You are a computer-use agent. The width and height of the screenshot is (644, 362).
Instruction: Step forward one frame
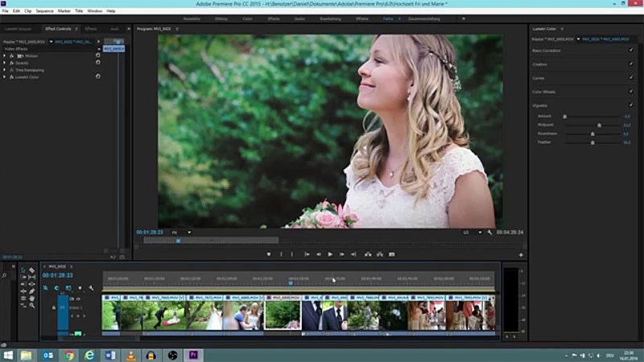341,254
